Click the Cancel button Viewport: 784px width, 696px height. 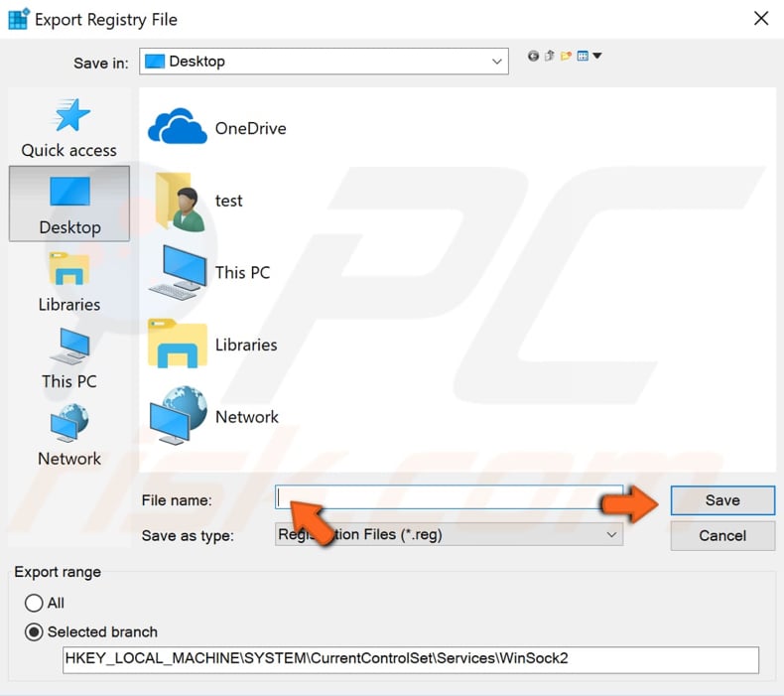click(722, 536)
